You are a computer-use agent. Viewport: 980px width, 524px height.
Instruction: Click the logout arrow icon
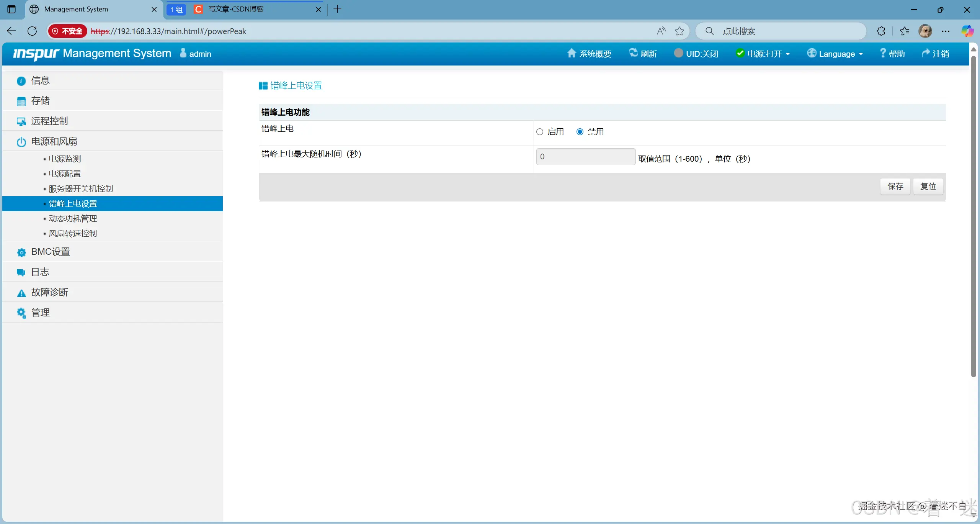pyautogui.click(x=926, y=53)
